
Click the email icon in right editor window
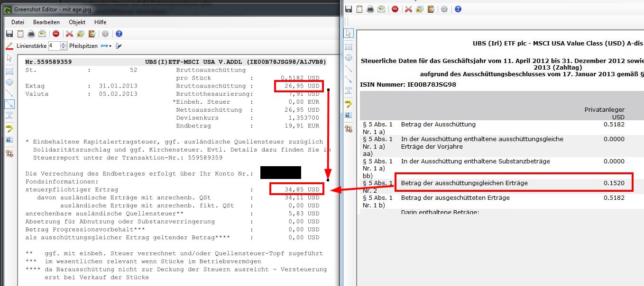pyautogui.click(x=381, y=9)
